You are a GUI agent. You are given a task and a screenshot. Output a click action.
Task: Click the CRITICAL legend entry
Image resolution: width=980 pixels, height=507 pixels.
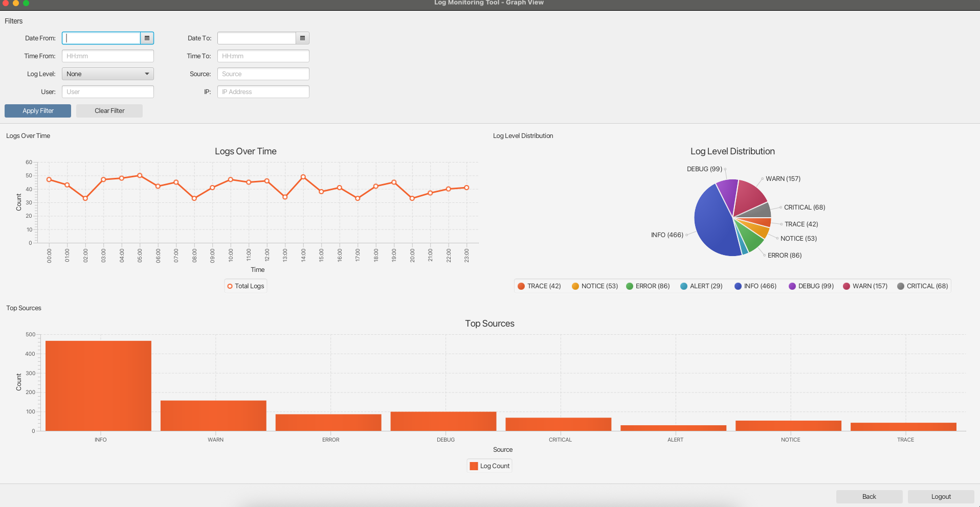[922, 286]
